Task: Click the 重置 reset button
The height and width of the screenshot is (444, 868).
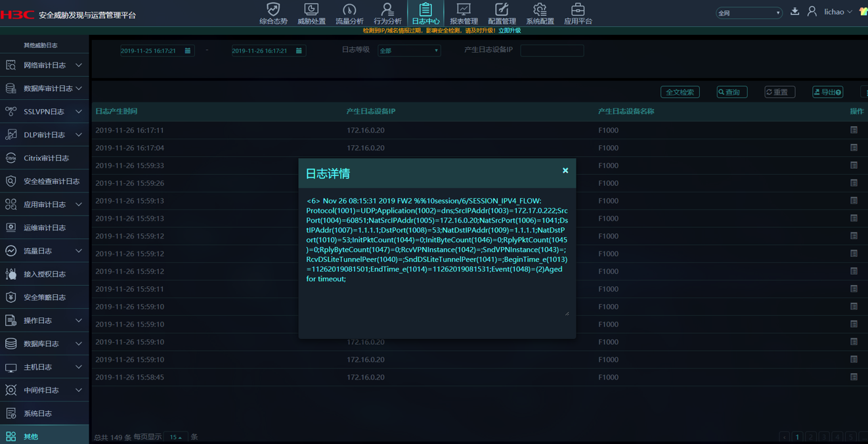Action: tap(779, 92)
